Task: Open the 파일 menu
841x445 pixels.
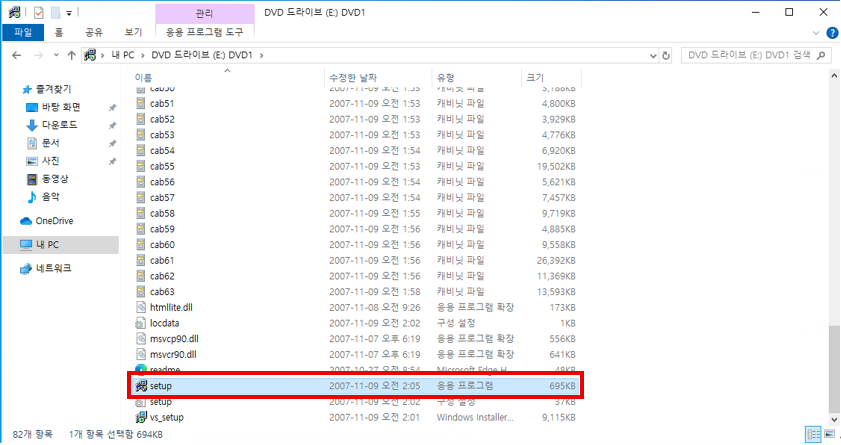Action: coord(22,32)
